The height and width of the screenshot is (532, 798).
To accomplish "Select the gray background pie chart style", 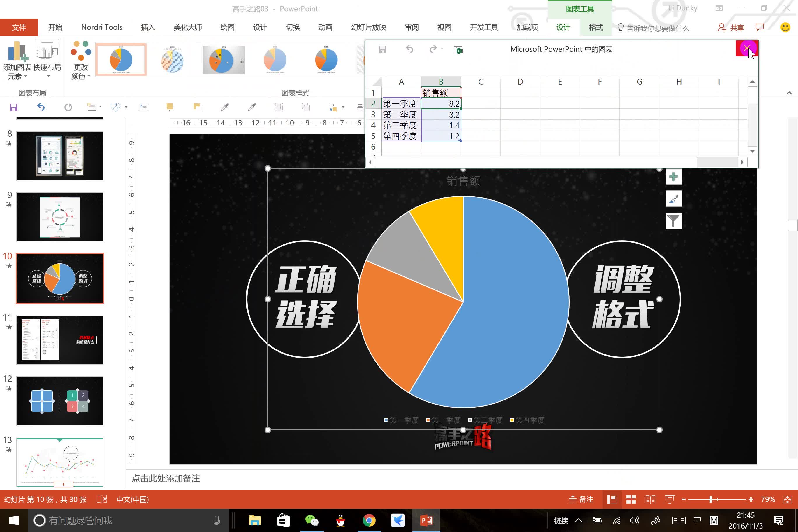I will [x=223, y=60].
